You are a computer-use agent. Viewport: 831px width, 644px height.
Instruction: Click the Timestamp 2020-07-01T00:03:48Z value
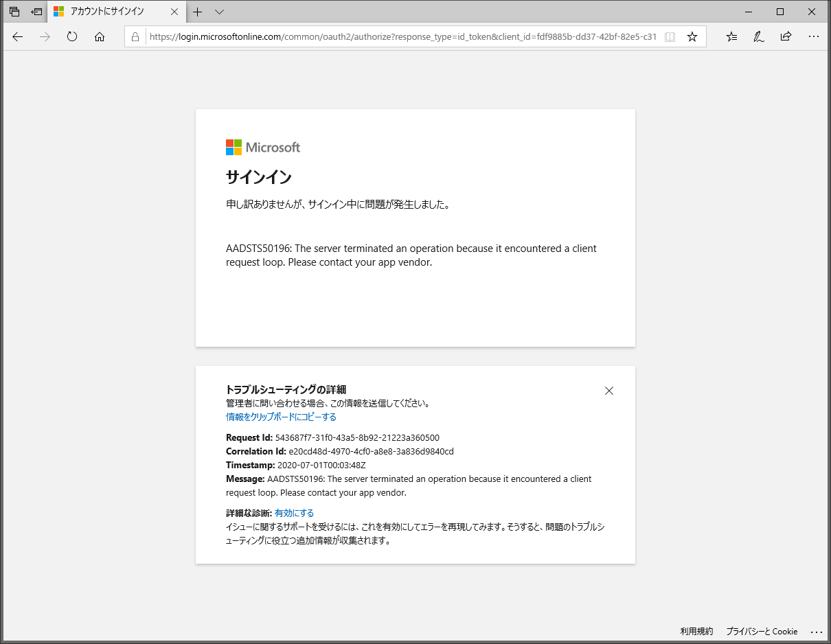point(321,465)
